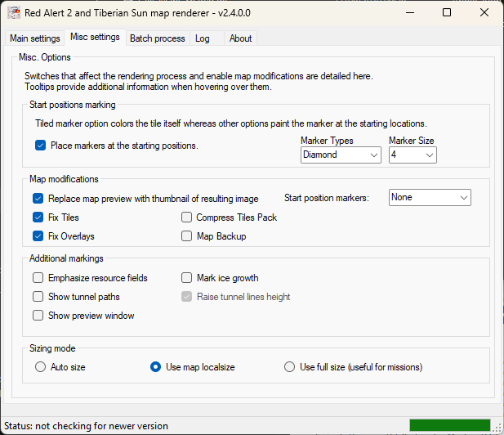504x435 pixels.
Task: Select the Misc settings tab
Action: coord(95,37)
